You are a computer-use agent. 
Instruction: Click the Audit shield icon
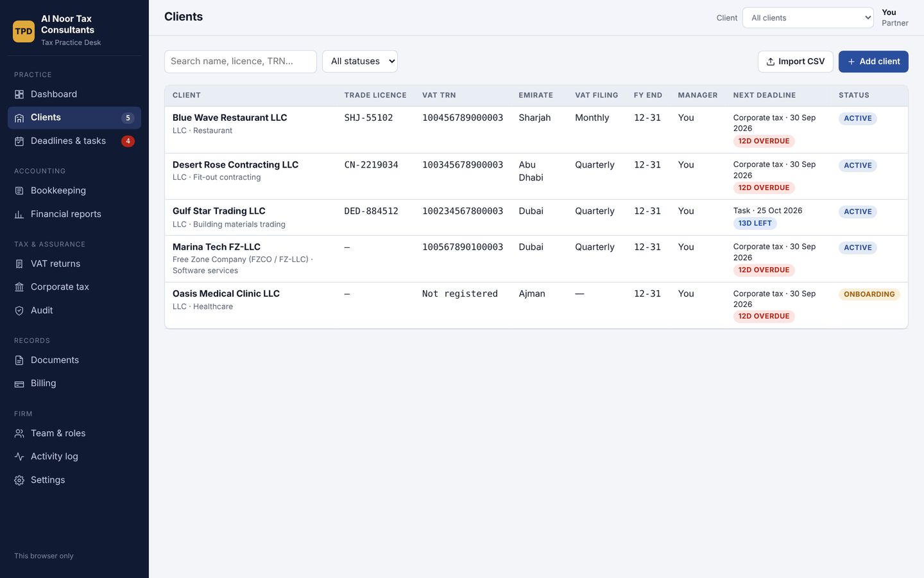(19, 311)
